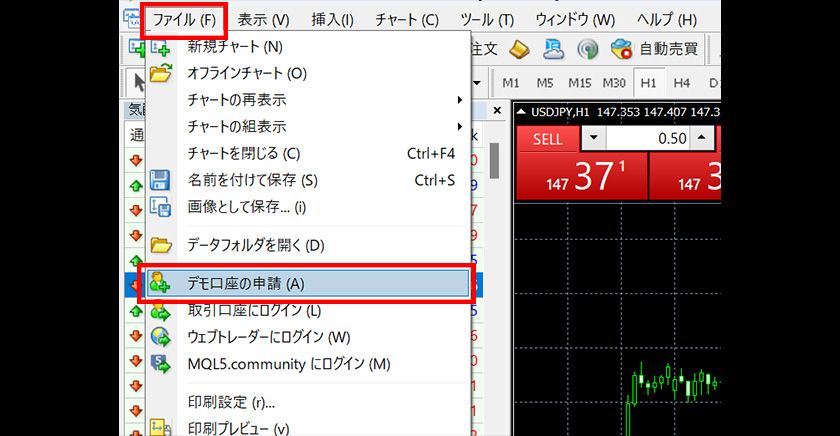
Task: Decrease lot size with down arrow
Action: pyautogui.click(x=594, y=138)
